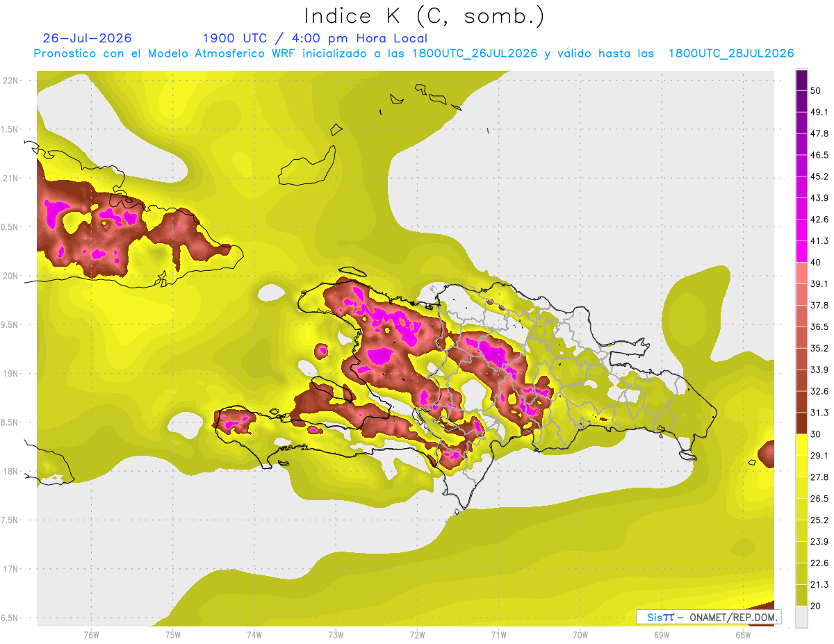Click the '69W' longitude label
The height and width of the screenshot is (644, 834).
pos(661,635)
